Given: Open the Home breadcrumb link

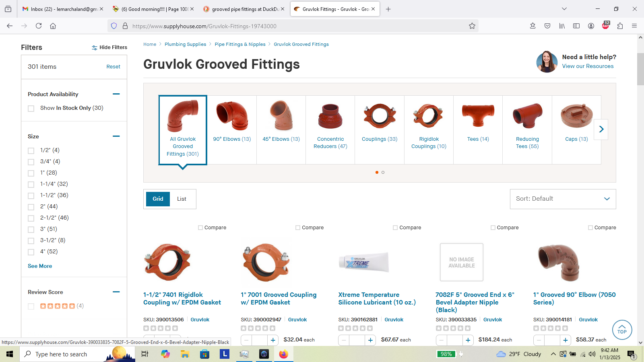Looking at the screenshot, I should 150,44.
